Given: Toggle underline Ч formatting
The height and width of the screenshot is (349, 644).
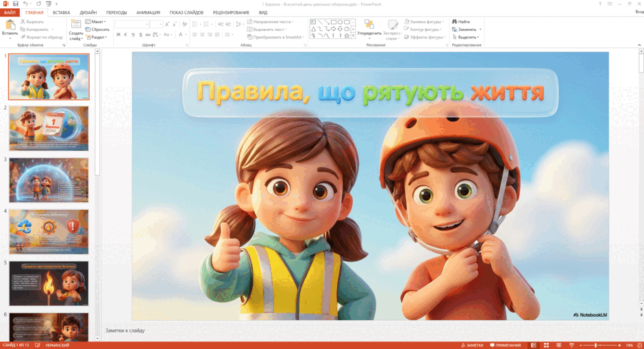Looking at the screenshot, I should [133, 34].
